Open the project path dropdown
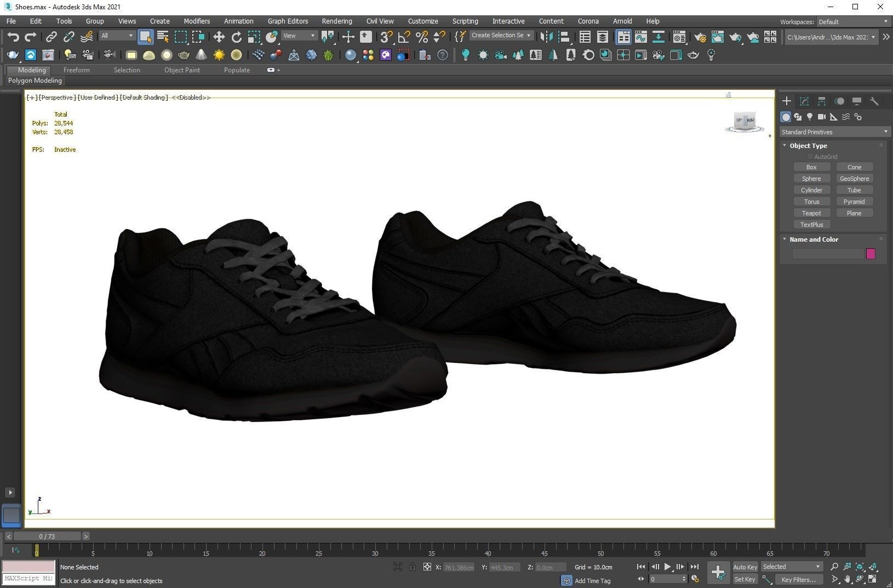Screen dimensions: 893x588 pyautogui.click(x=831, y=37)
